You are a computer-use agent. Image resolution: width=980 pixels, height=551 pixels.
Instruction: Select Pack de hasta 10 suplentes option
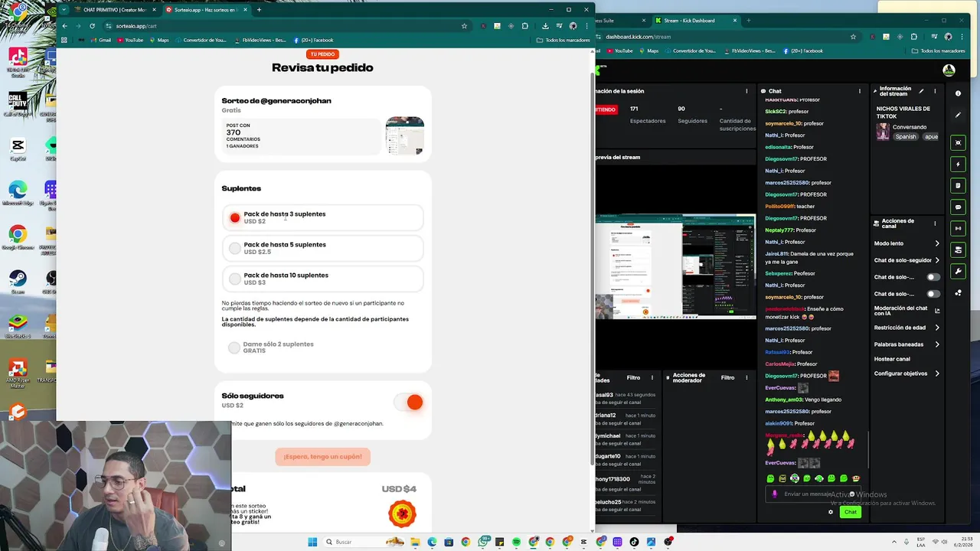click(322, 279)
